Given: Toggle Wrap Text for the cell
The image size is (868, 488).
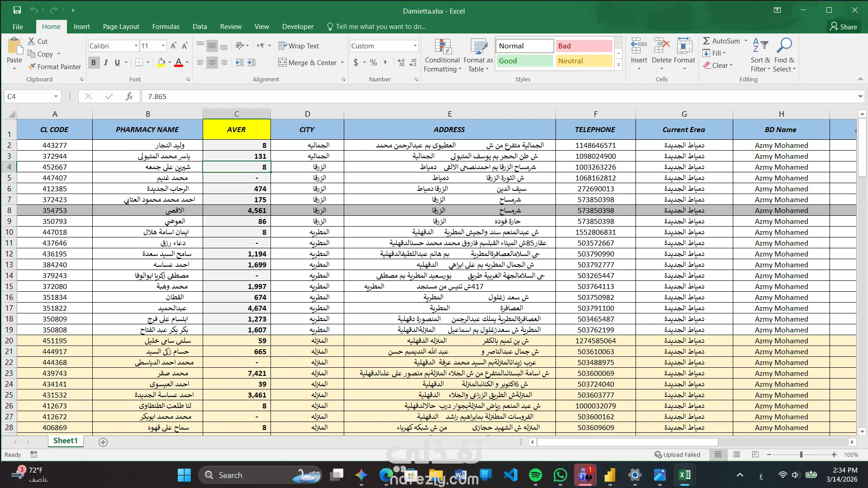Looking at the screenshot, I should (x=299, y=46).
